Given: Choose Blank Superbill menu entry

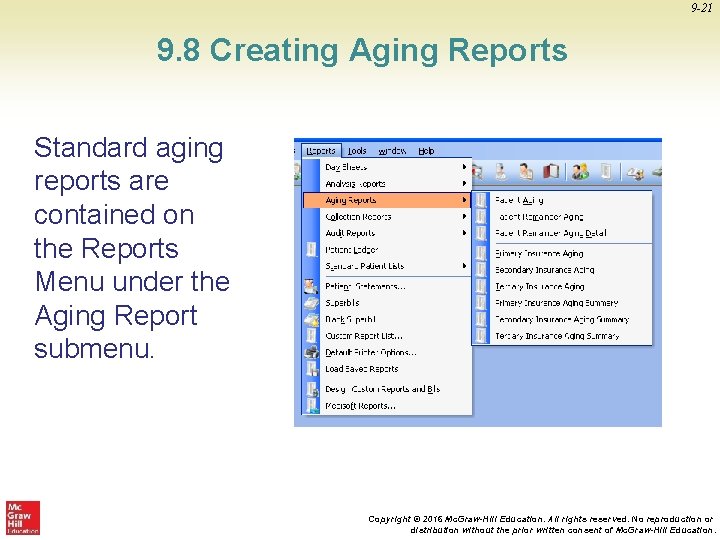Looking at the screenshot, I should (x=387, y=319).
